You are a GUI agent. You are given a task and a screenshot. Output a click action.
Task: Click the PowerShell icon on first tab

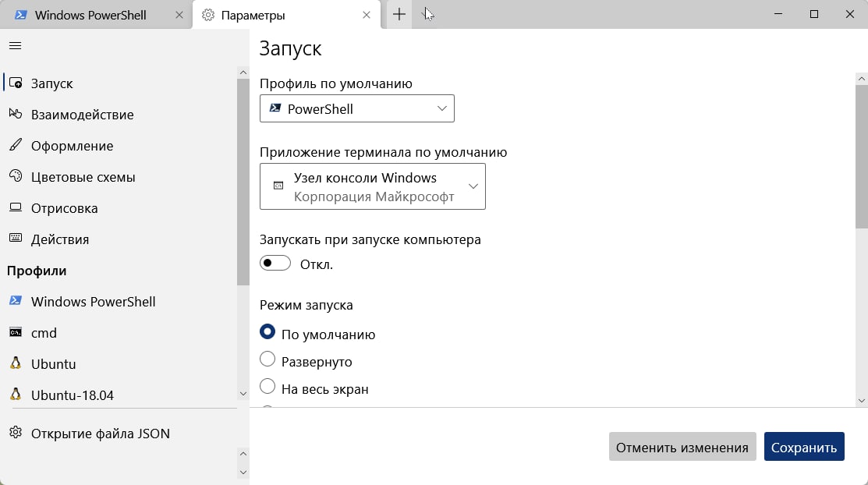click(x=21, y=15)
